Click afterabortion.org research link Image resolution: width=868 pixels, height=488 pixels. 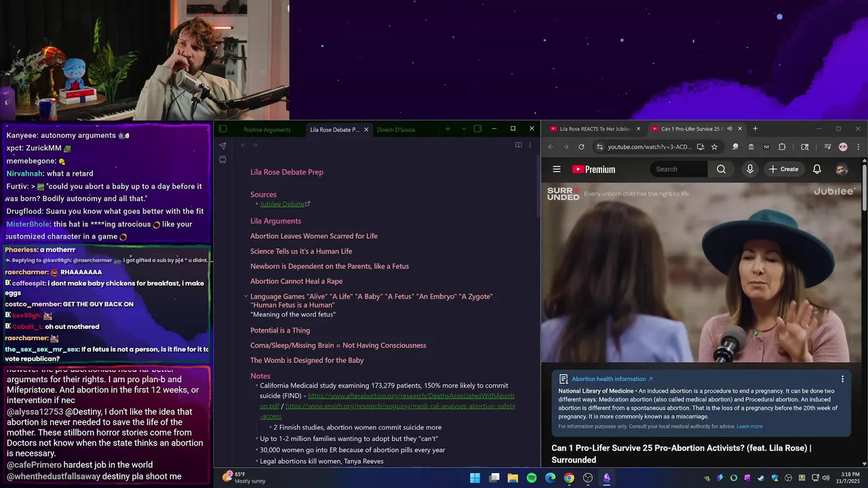pos(387,401)
